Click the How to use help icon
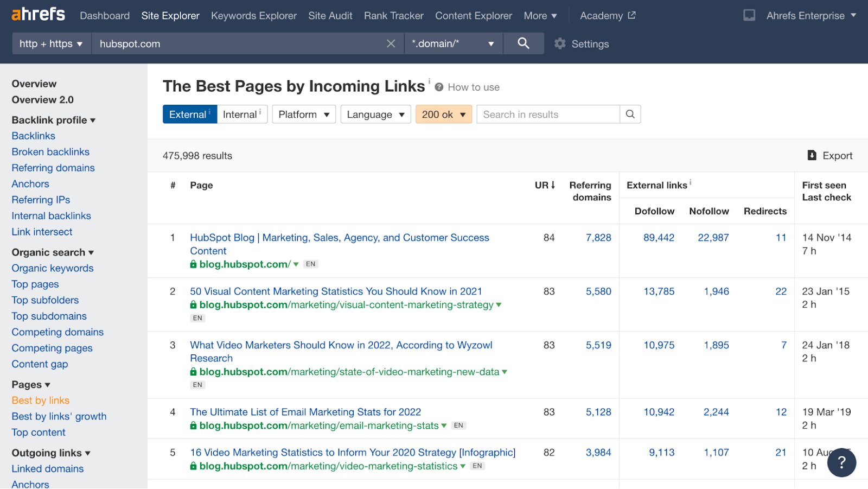 [439, 87]
